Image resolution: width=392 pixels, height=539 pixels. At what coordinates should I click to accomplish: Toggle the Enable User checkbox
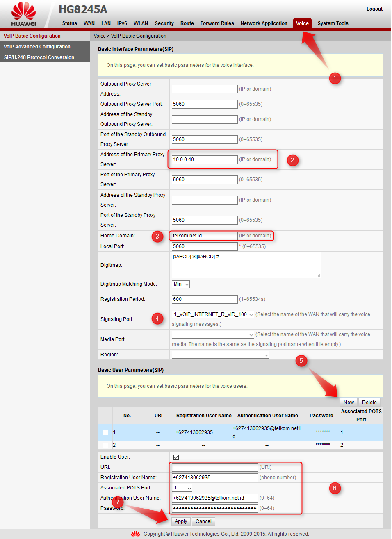point(176,457)
